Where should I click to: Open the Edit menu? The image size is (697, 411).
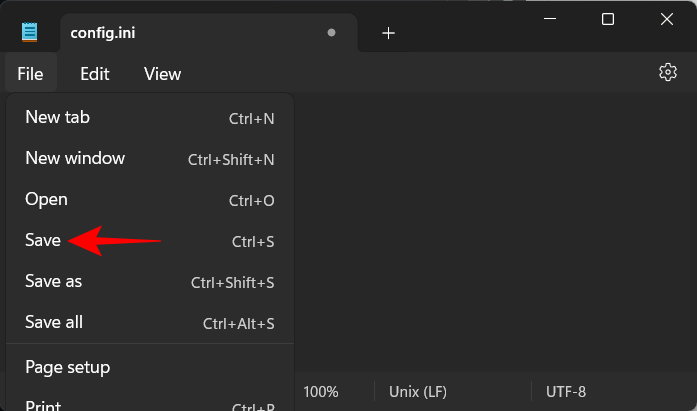tap(95, 73)
